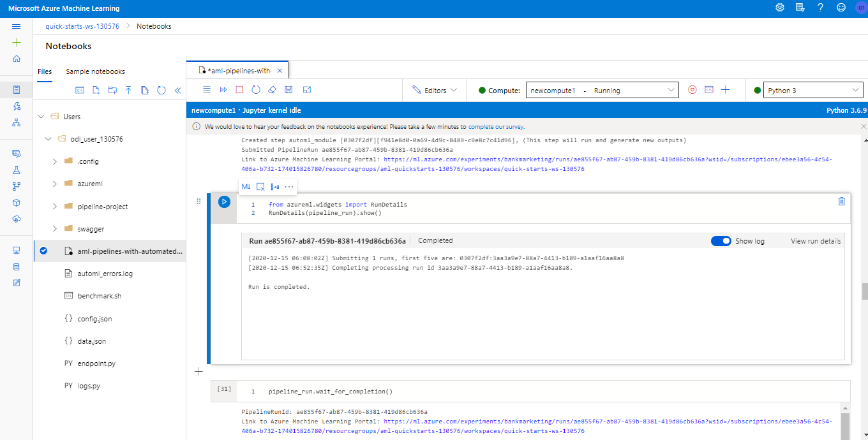Convert cell to Markdown M↓ icon

[x=246, y=187]
